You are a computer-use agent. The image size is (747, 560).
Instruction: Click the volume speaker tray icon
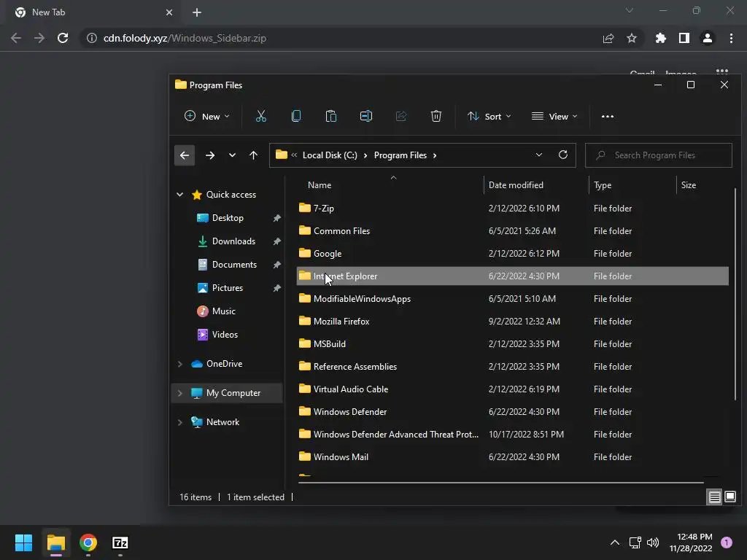point(653,542)
